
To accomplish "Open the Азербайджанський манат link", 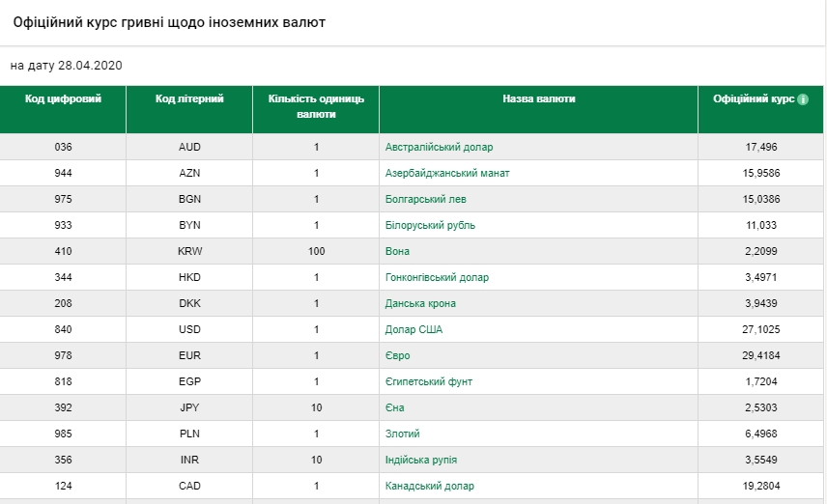I will (x=447, y=173).
